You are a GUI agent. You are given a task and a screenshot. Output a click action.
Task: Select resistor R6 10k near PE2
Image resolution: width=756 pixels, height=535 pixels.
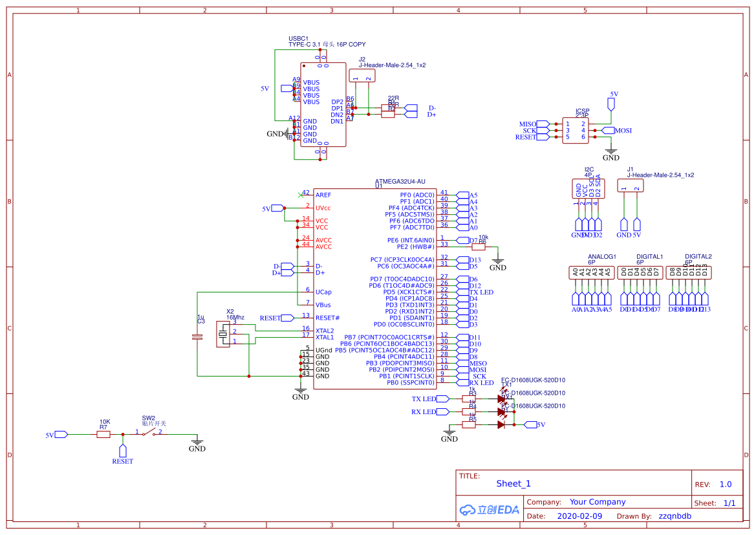coord(479,246)
